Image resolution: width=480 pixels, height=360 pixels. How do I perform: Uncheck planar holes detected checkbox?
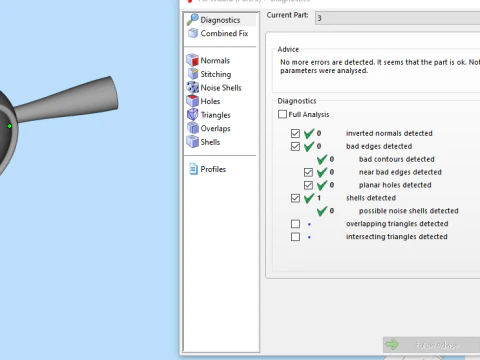coord(308,185)
